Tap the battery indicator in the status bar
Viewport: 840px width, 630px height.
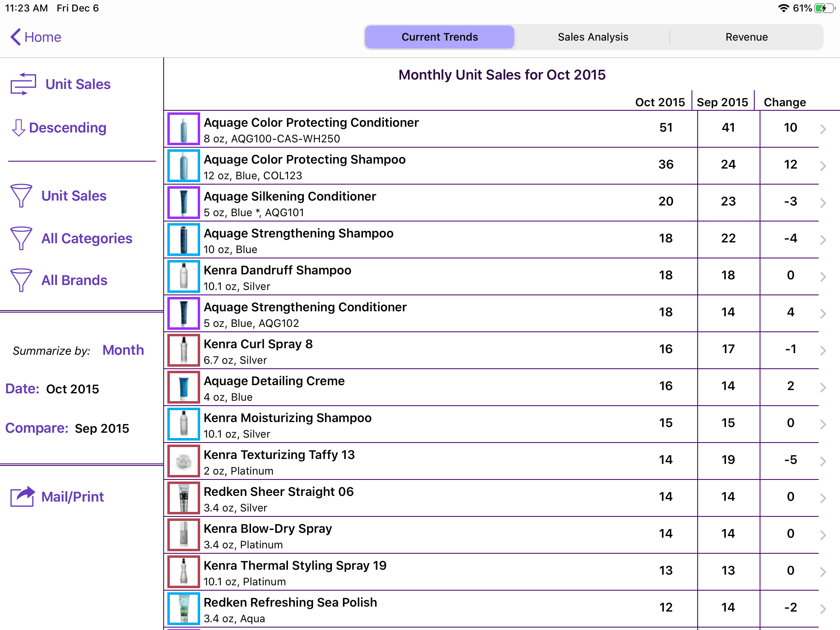825,8
